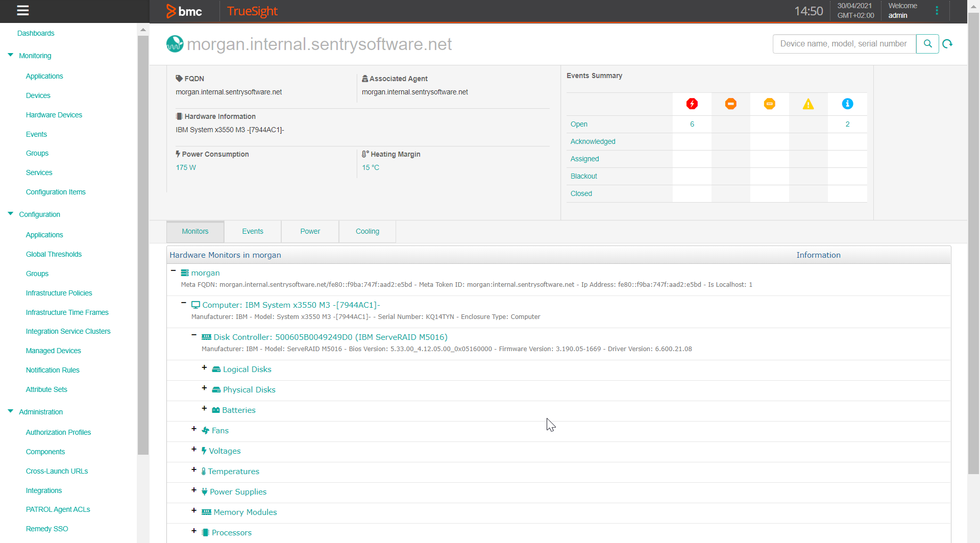Click the Open critical count of 6
This screenshot has height=543, width=980.
click(692, 124)
